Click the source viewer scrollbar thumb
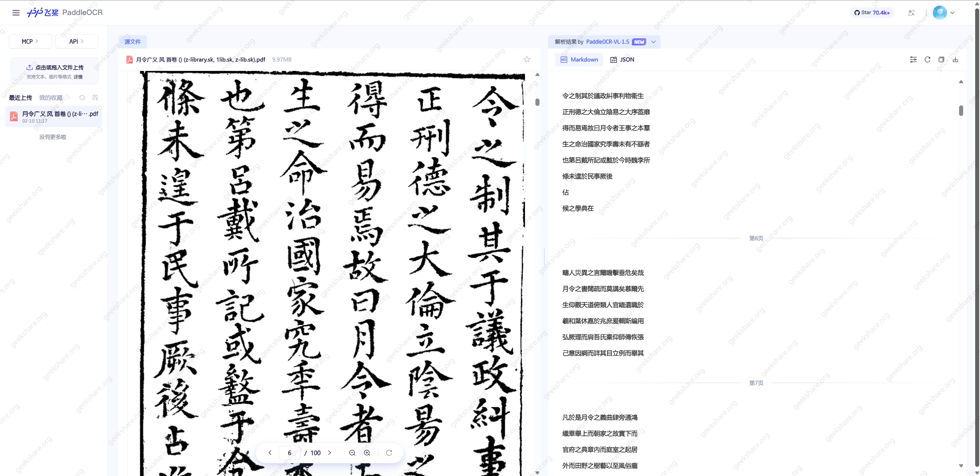The image size is (980, 476). [537, 102]
